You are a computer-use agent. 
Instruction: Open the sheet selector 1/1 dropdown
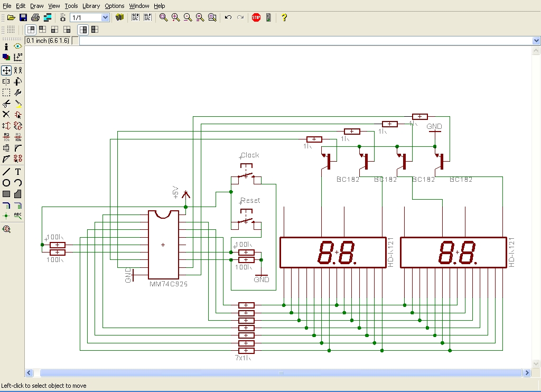(x=105, y=17)
